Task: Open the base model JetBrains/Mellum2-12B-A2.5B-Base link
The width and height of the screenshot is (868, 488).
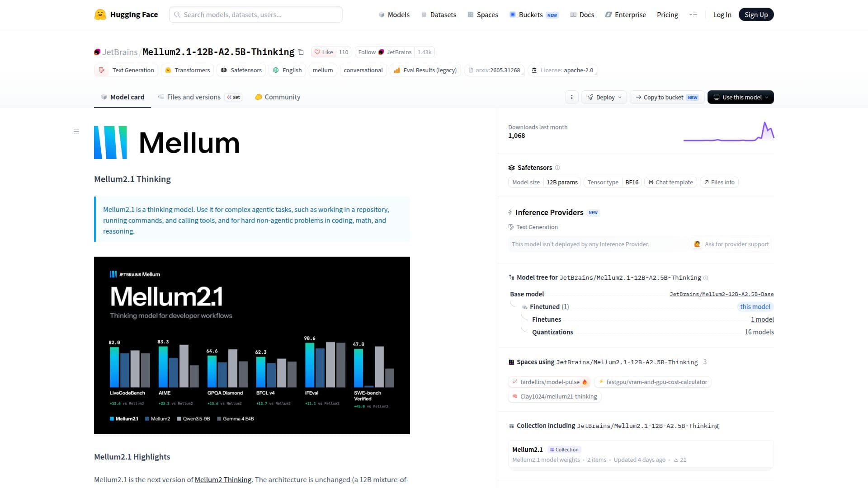Action: point(722,294)
